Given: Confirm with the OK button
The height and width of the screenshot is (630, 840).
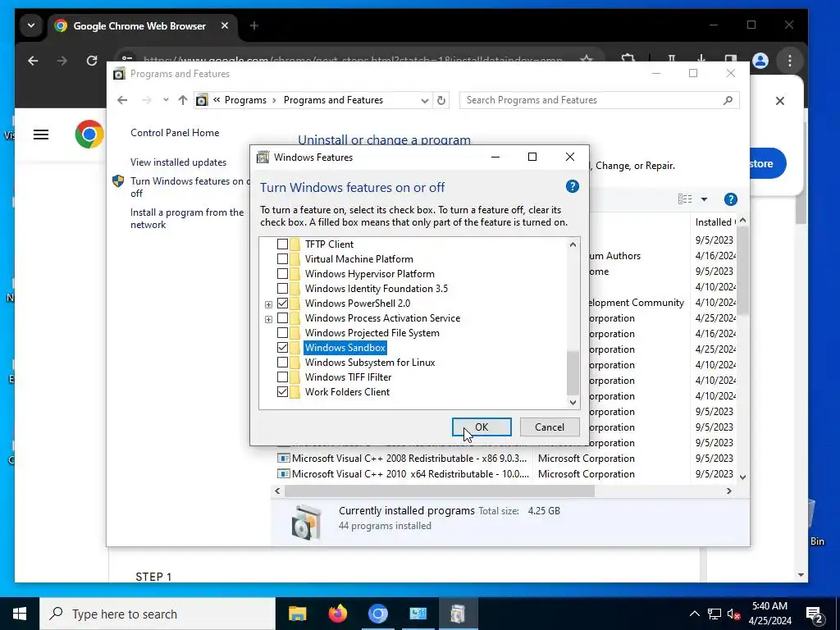Looking at the screenshot, I should coord(482,427).
